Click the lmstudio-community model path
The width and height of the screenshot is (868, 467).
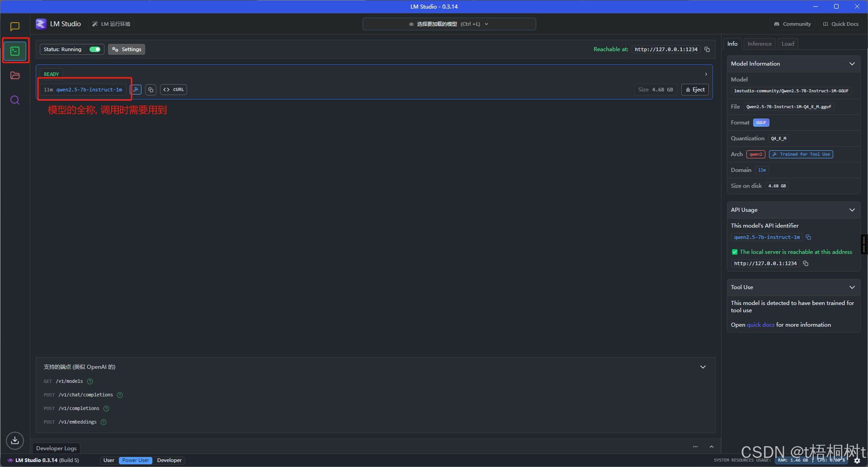coord(791,91)
